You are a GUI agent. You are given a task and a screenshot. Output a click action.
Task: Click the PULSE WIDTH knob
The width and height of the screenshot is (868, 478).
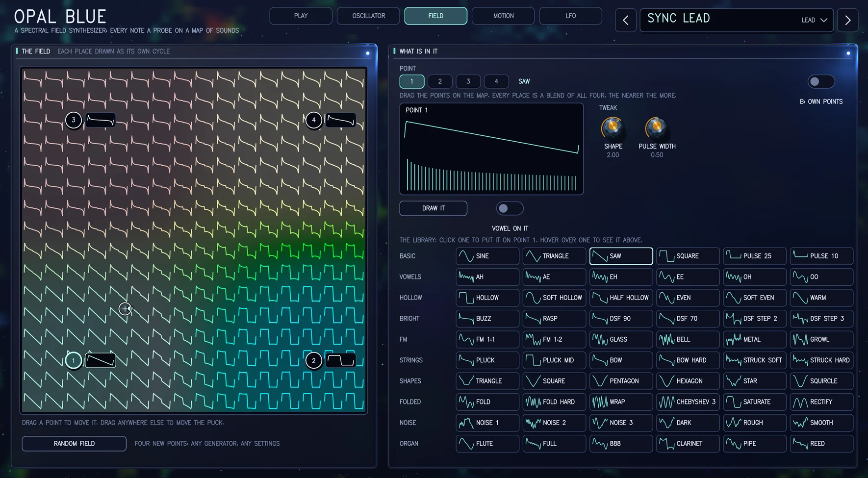[657, 127]
